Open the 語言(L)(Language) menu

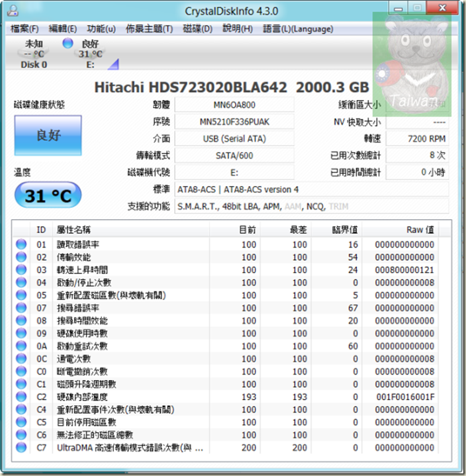click(x=298, y=29)
